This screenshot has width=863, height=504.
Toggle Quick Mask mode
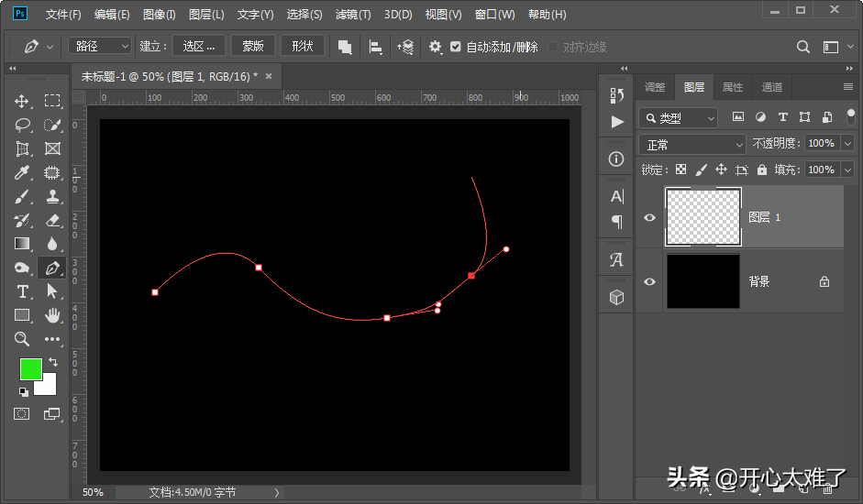coord(21,414)
